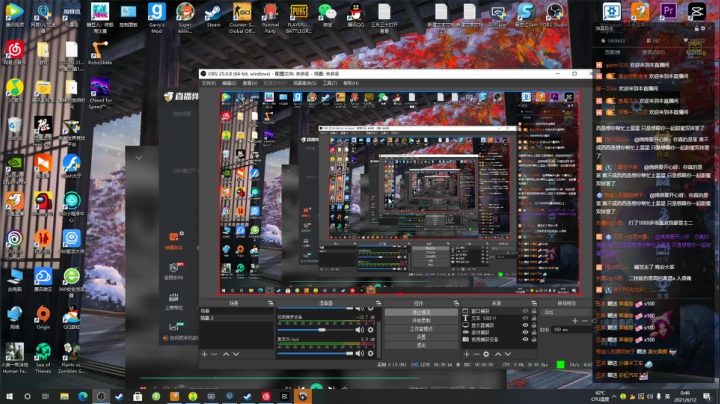Open 麦克风/Aux audio settings via its gear icon

[371, 353]
